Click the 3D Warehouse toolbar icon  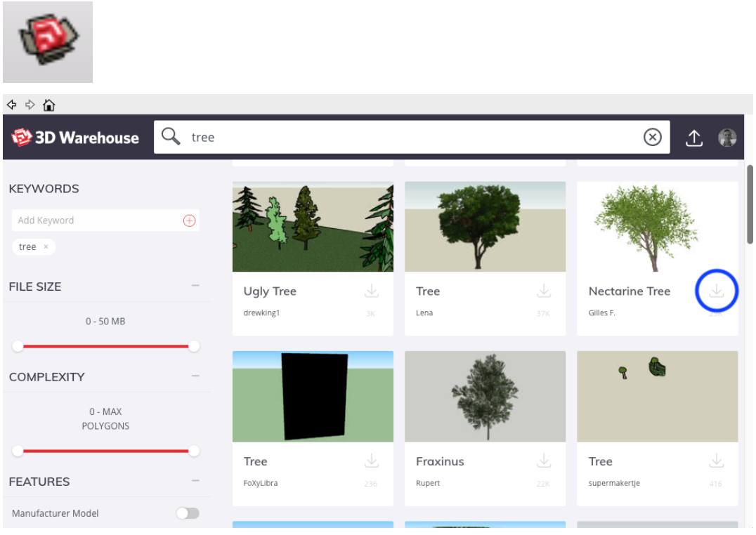pos(48,41)
